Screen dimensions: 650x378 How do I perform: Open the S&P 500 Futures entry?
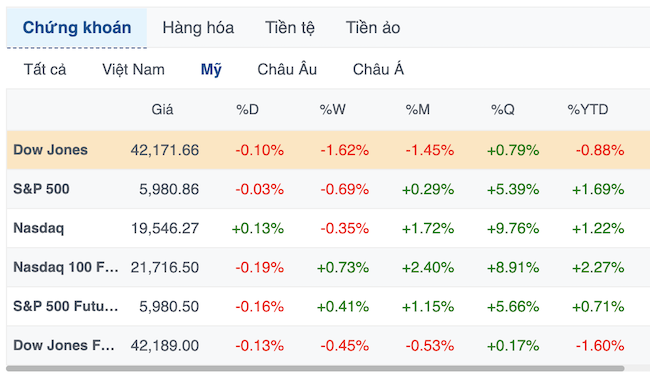[66, 306]
